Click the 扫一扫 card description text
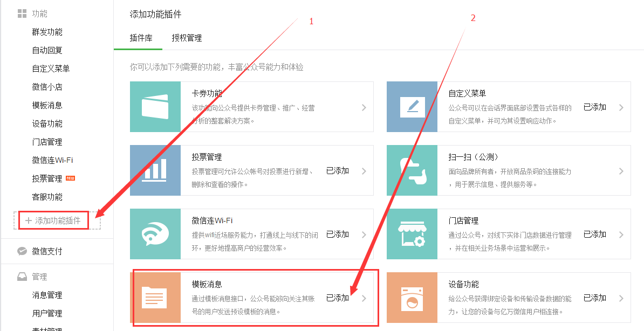 510,178
